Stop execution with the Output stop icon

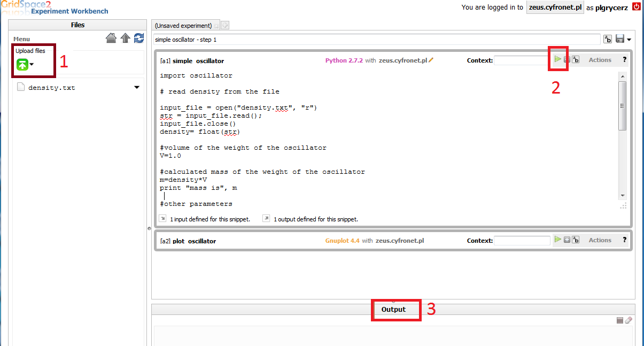[x=620, y=320]
